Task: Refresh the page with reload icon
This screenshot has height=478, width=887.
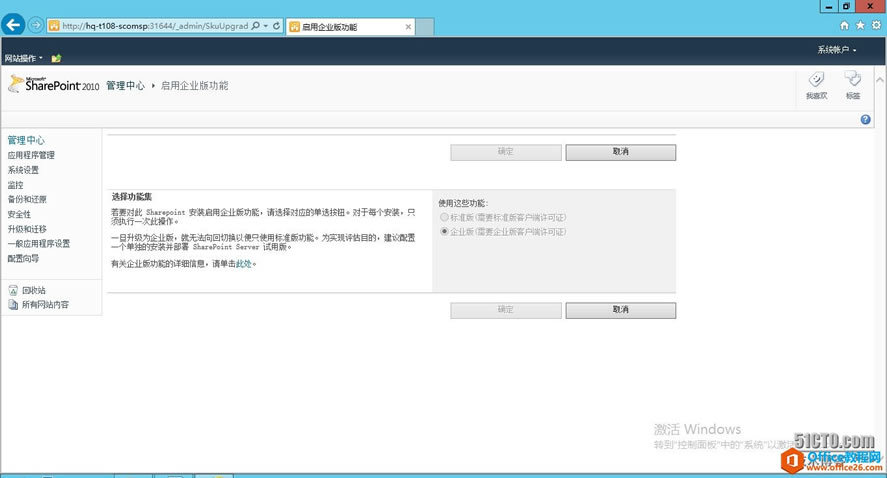Action: coord(277,25)
